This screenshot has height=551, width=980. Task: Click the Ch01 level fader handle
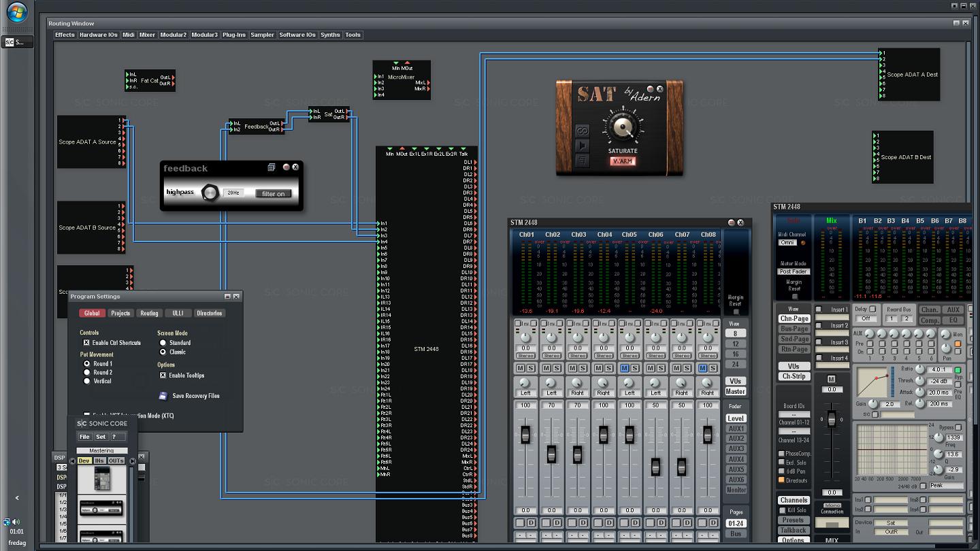click(525, 434)
